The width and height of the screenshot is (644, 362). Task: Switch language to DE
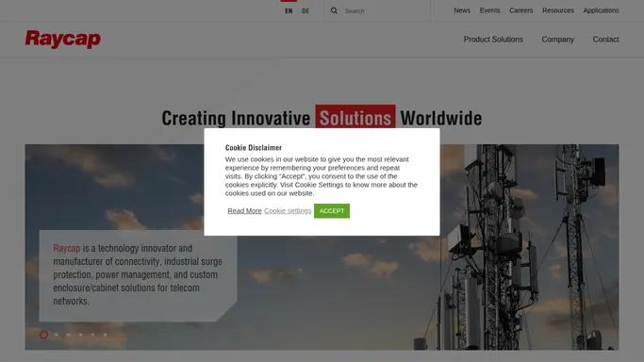tap(305, 11)
